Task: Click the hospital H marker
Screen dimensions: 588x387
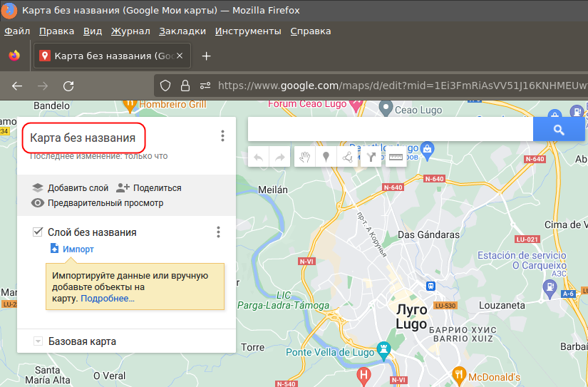Action: coord(363,376)
